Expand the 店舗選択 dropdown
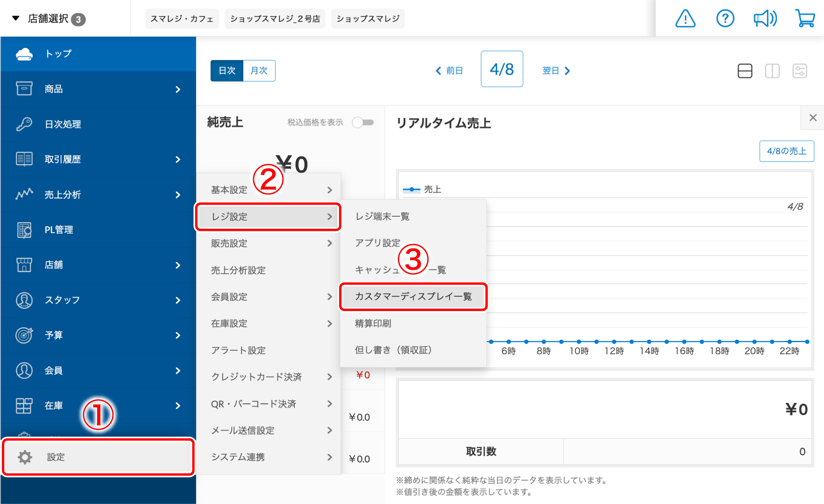Viewport: 824px width, 504px height. pos(49,19)
